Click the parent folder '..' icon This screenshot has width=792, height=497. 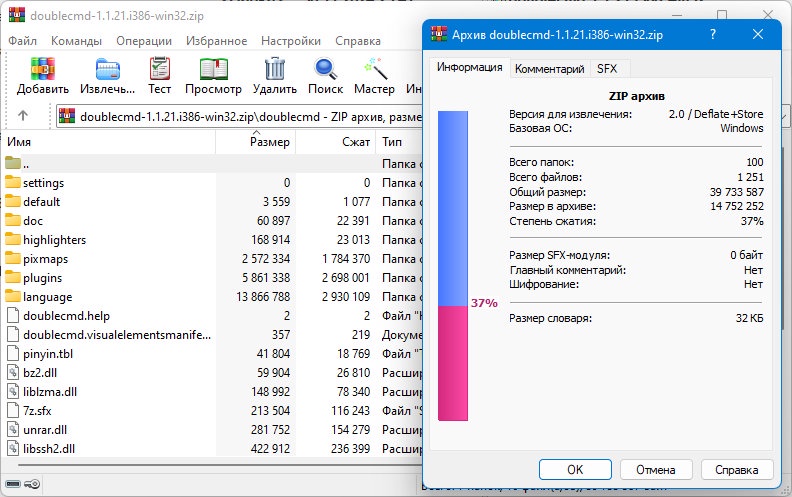(13, 163)
